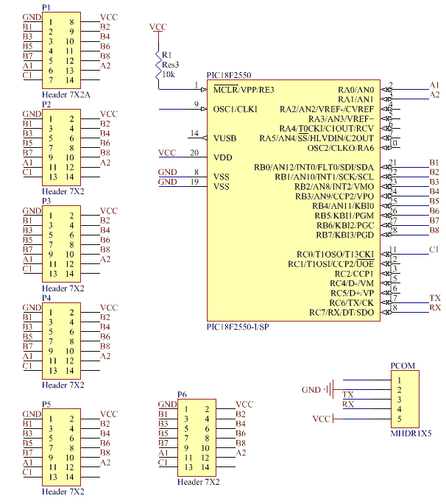The width and height of the screenshot is (446, 504).
Task: Click the P4 header designator
Action: coord(46,298)
